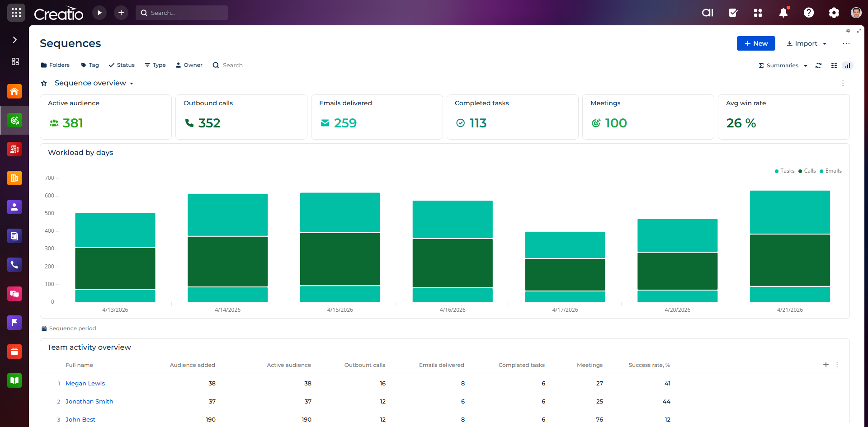Open the help question mark icon
868x427 pixels.
(x=809, y=13)
